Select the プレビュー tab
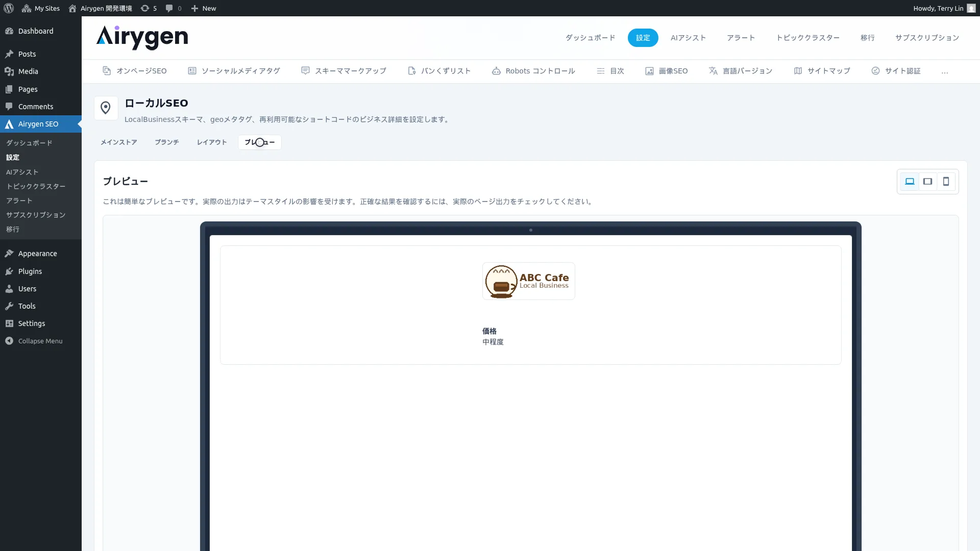Viewport: 980px width, 551px height. click(x=259, y=142)
